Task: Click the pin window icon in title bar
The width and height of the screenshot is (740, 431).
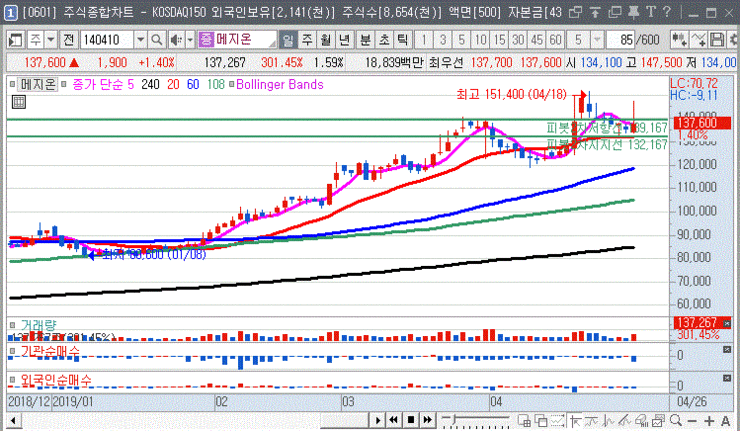Action: click(633, 12)
